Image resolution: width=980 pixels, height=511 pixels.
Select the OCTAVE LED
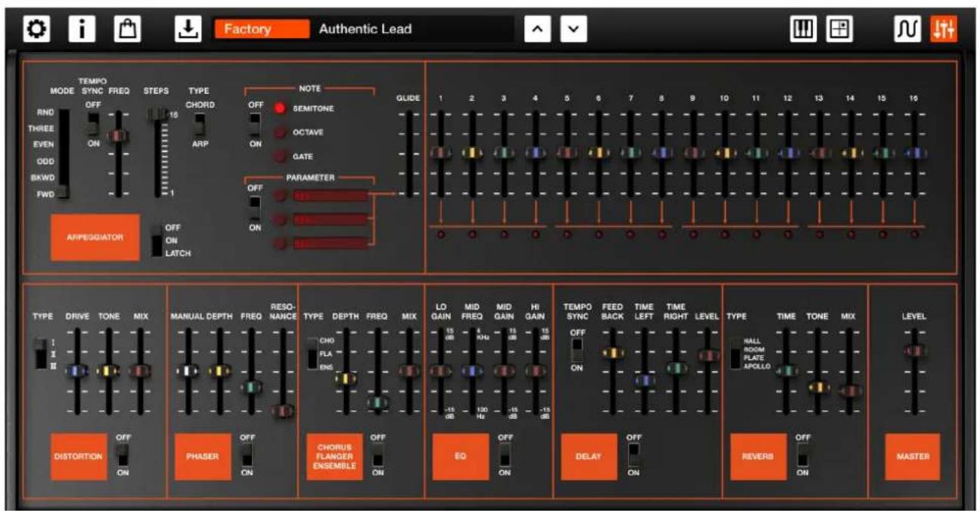pyautogui.click(x=279, y=132)
